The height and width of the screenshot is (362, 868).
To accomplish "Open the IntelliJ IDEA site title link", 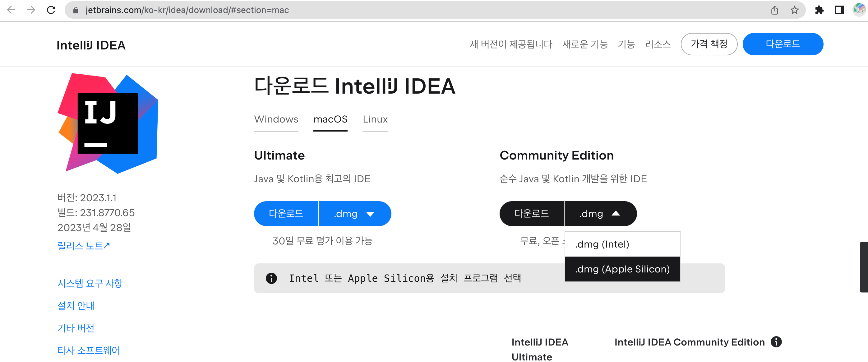I will (91, 45).
